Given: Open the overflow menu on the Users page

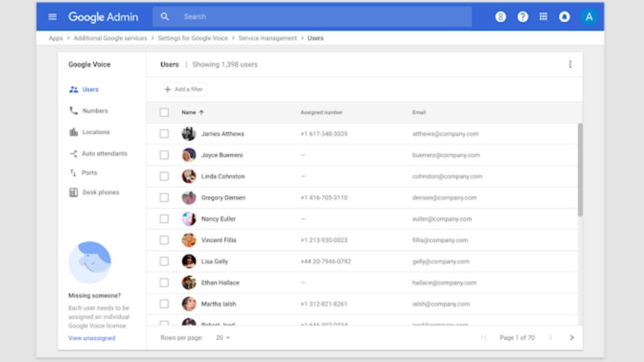Looking at the screenshot, I should tap(570, 63).
